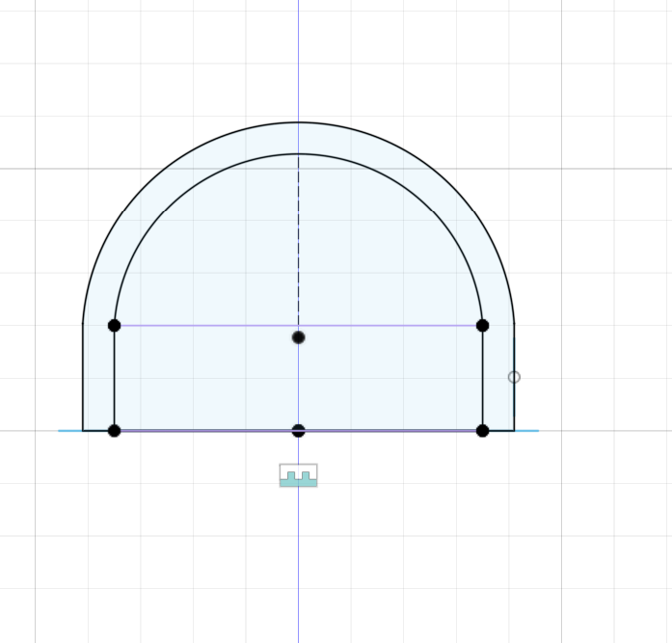
Task: Click the small hollow circle on right edge
Action: click(x=514, y=377)
